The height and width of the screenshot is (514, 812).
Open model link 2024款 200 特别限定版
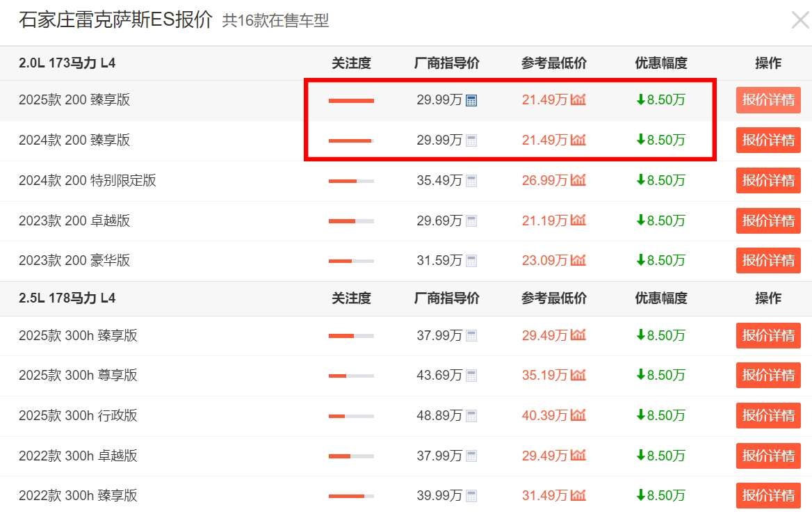click(x=88, y=181)
